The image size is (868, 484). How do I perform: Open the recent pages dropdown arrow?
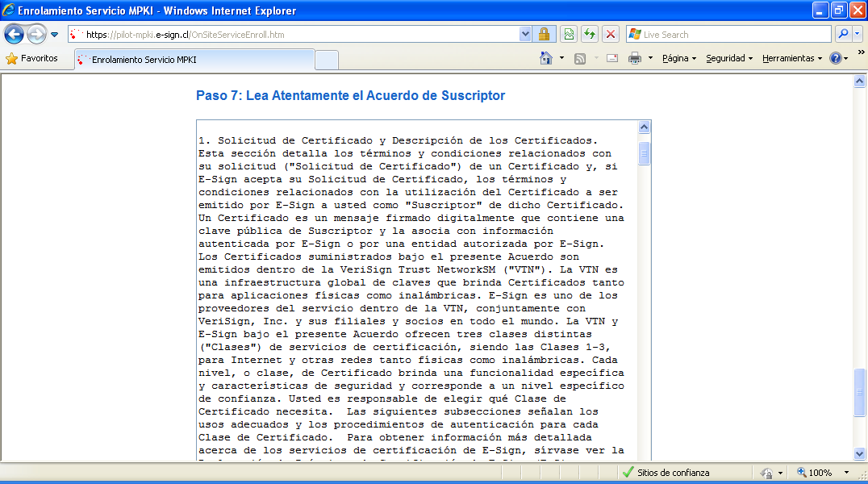[x=54, y=35]
